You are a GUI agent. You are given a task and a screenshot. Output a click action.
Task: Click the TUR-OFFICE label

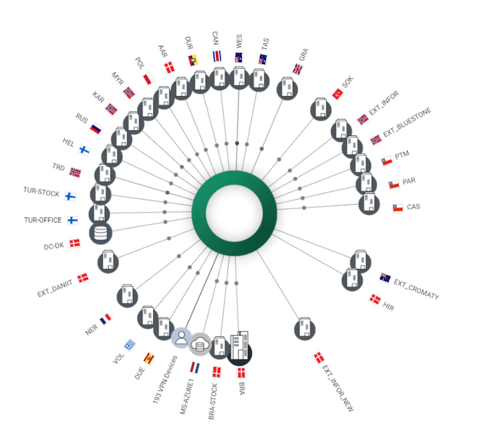click(43, 220)
